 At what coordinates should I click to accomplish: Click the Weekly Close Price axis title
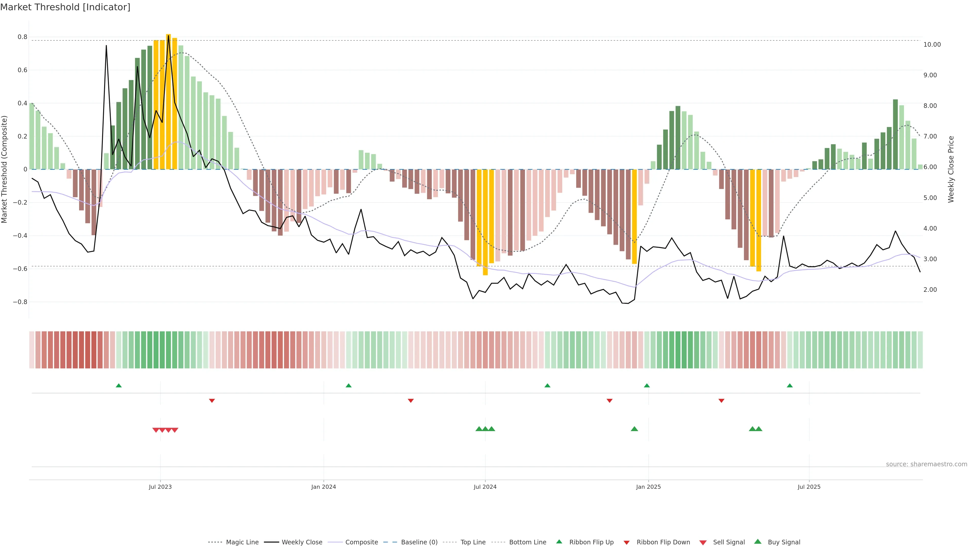(x=951, y=169)
